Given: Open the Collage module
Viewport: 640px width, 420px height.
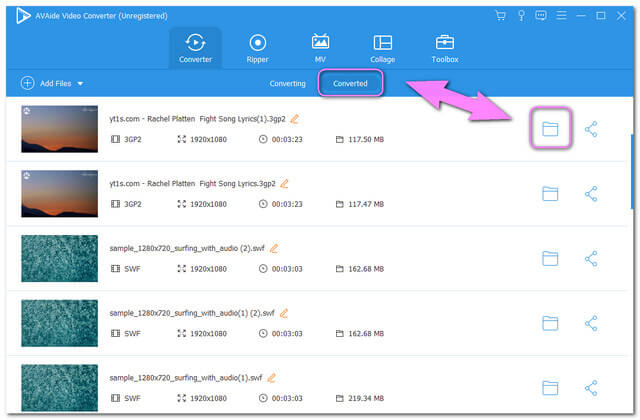Looking at the screenshot, I should click(383, 48).
